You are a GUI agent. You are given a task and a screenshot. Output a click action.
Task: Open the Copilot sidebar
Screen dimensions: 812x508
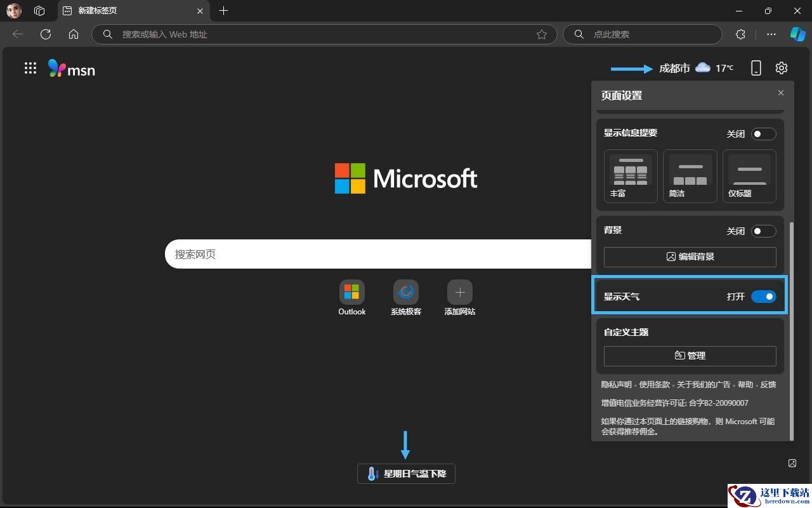pyautogui.click(x=797, y=34)
